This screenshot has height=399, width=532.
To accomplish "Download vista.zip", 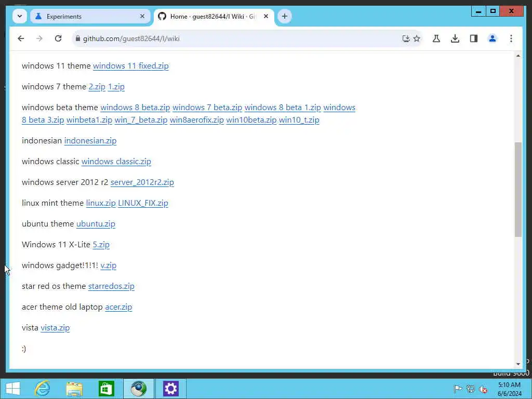I will pos(55,328).
